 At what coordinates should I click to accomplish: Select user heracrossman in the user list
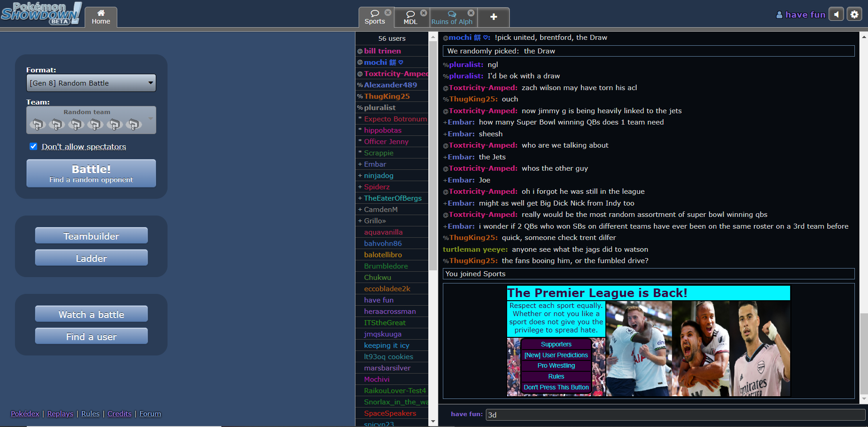coord(392,311)
